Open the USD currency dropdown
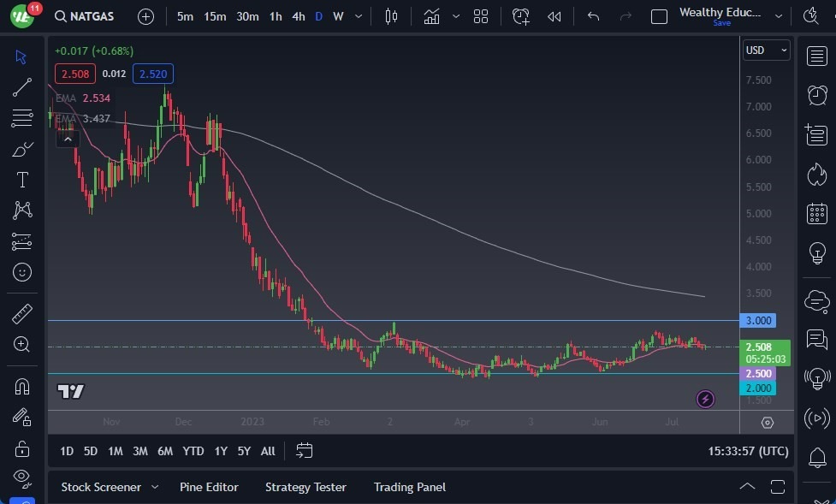The height and width of the screenshot is (504, 836). (766, 50)
